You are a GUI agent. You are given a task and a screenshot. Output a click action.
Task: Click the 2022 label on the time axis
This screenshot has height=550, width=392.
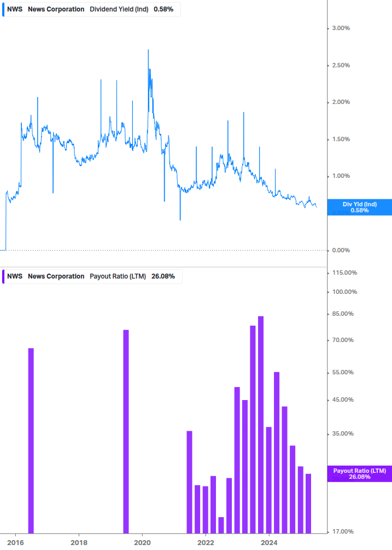click(x=206, y=543)
